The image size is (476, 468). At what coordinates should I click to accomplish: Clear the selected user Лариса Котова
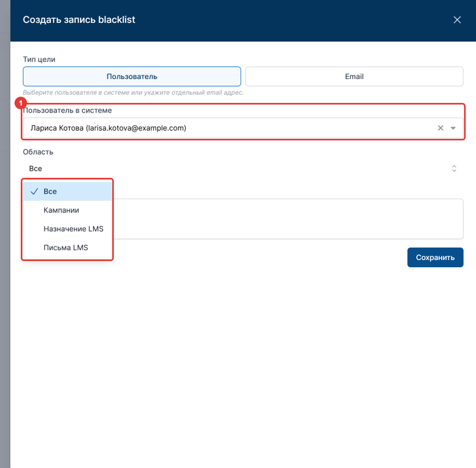(441, 128)
